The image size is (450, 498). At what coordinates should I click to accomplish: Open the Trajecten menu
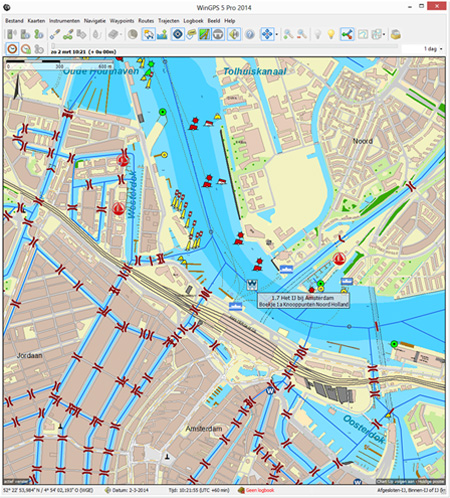pyautogui.click(x=169, y=21)
